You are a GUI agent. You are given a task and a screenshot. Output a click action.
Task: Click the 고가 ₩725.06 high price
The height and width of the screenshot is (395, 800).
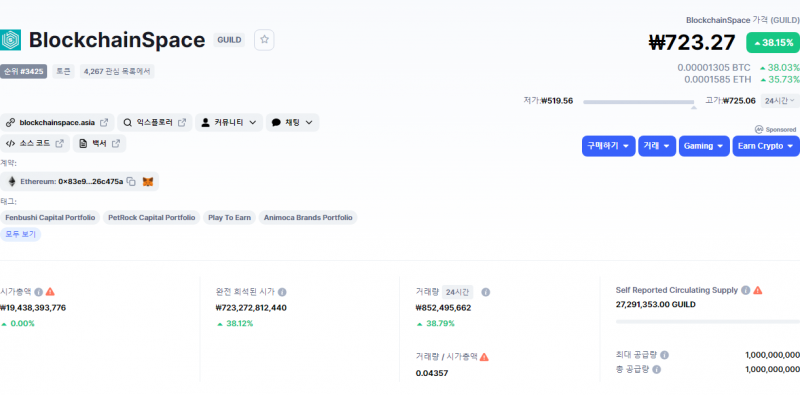pos(730,101)
